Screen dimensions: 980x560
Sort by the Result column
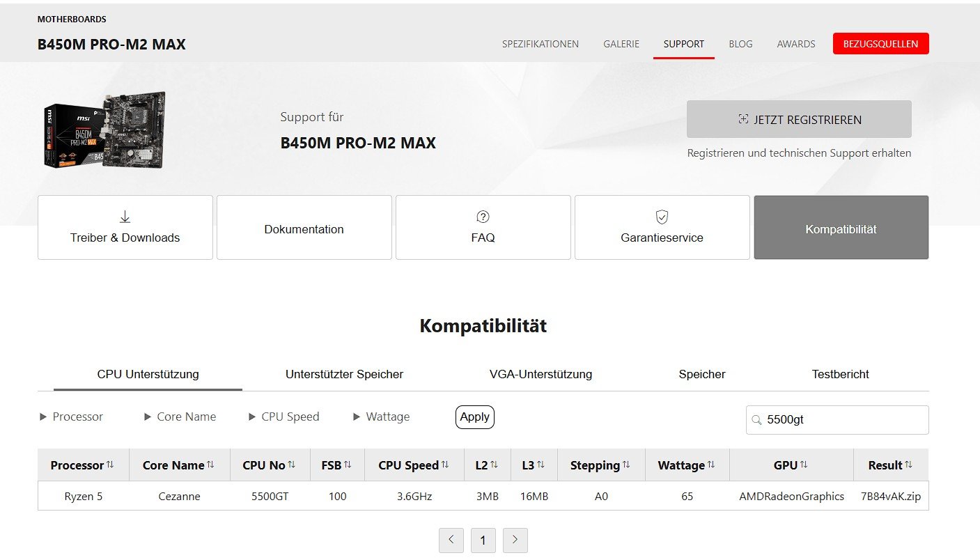(x=891, y=465)
